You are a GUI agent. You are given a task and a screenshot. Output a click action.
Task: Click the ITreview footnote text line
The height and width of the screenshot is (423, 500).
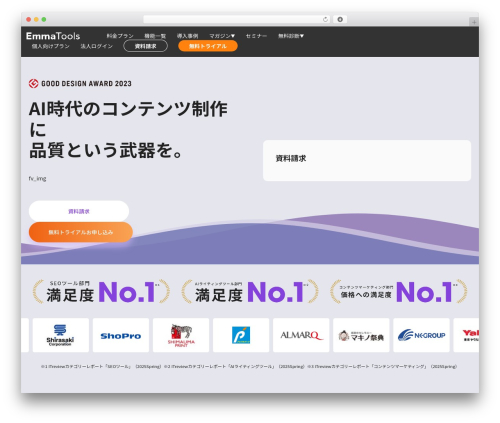249,366
